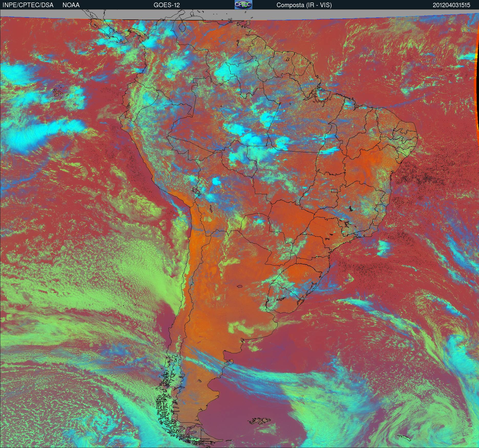Click the CPTEC logo in header

243,5
